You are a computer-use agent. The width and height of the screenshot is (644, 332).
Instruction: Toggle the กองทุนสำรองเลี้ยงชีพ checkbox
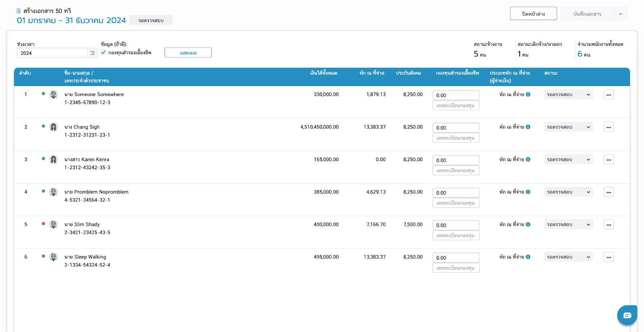(104, 52)
